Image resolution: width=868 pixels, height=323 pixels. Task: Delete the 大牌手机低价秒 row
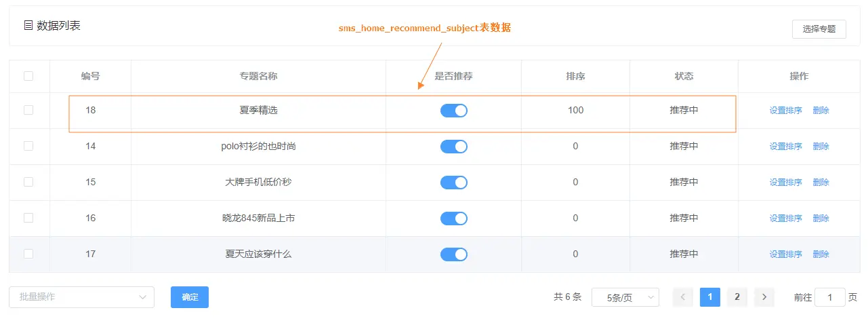(821, 182)
